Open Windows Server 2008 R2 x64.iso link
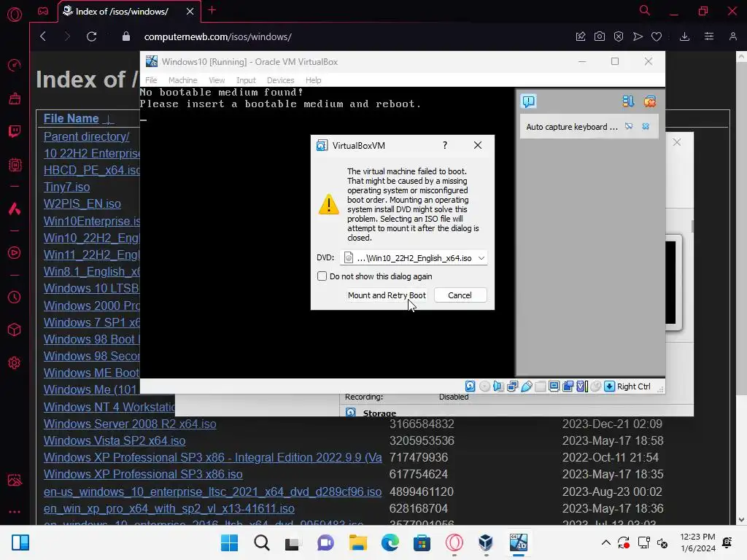 (130, 424)
